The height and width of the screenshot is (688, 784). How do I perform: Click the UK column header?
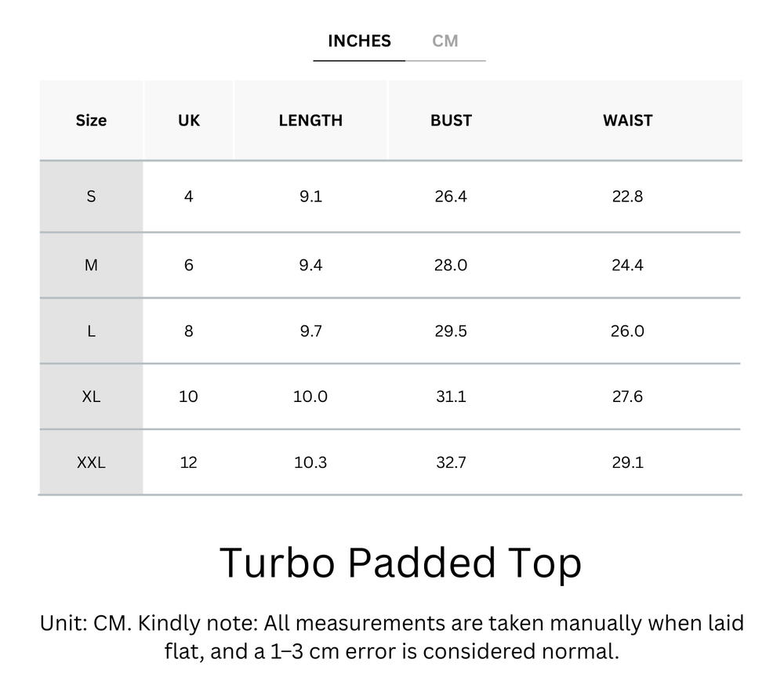click(x=188, y=120)
